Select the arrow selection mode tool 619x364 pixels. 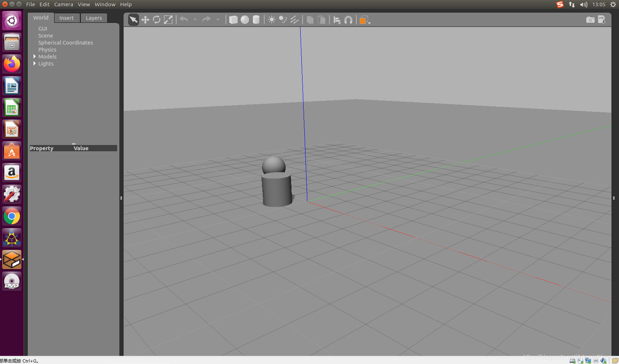pos(133,20)
